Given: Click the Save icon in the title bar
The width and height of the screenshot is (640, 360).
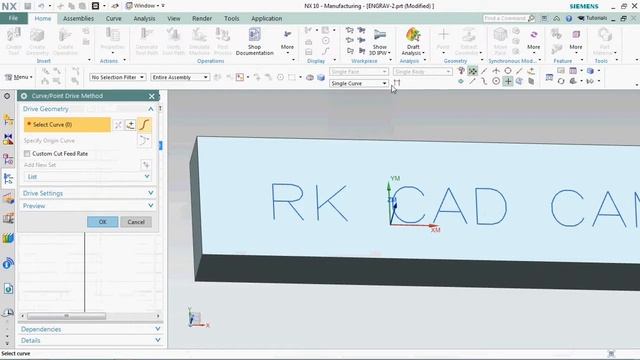Looking at the screenshot, I should (27, 6).
